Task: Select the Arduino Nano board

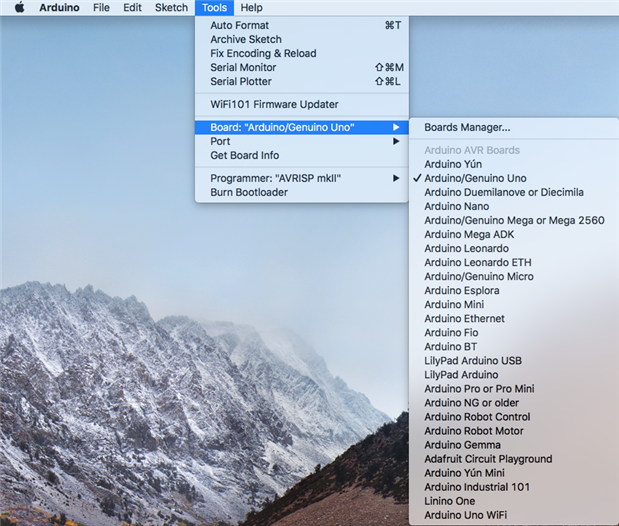Action: [514, 206]
